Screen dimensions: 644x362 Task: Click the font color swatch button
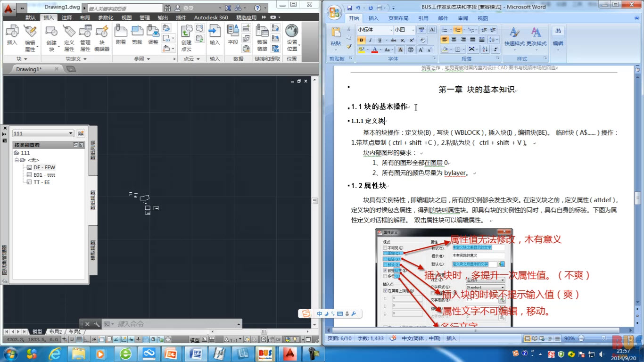click(x=375, y=49)
